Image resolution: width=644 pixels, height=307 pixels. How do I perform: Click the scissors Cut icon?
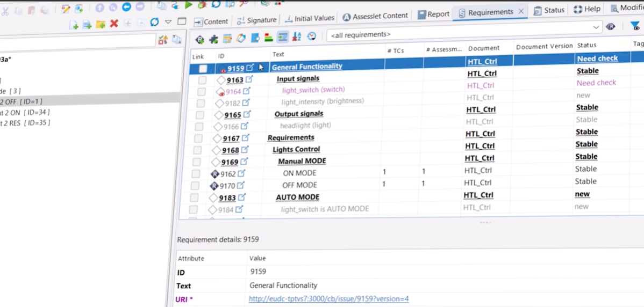[5, 11]
